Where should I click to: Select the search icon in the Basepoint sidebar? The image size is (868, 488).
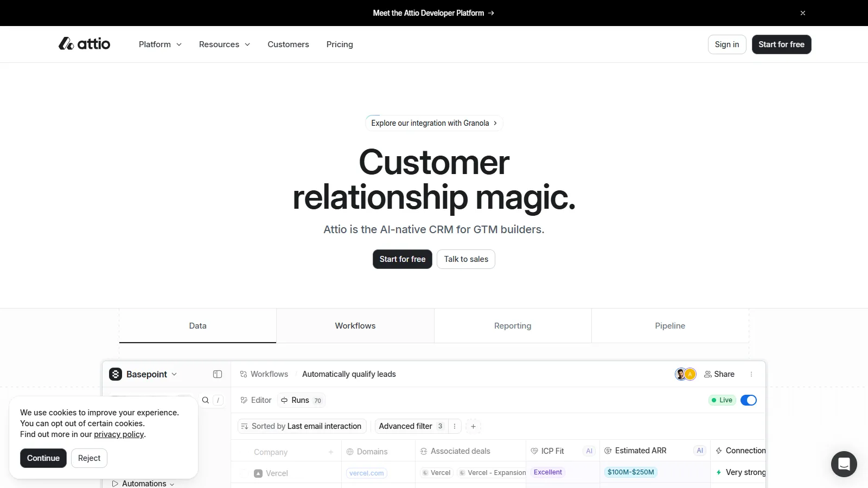coord(205,400)
